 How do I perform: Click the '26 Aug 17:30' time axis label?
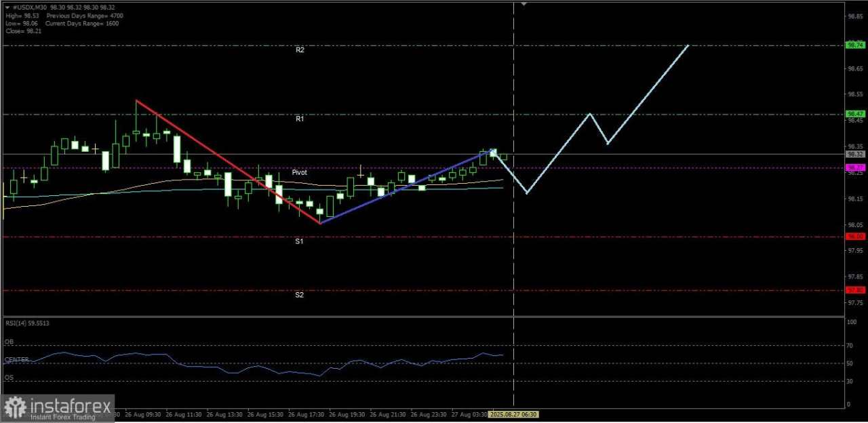click(307, 414)
